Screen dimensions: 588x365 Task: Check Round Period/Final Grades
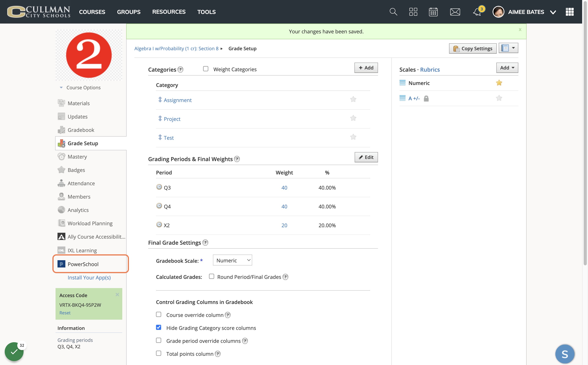click(x=211, y=276)
